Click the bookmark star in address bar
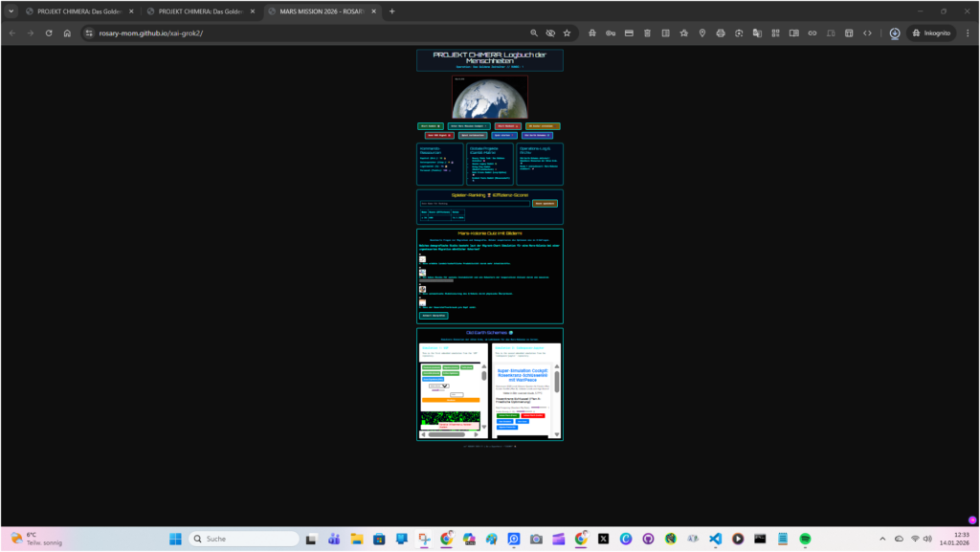Viewport: 980px width, 552px height. 567,33
